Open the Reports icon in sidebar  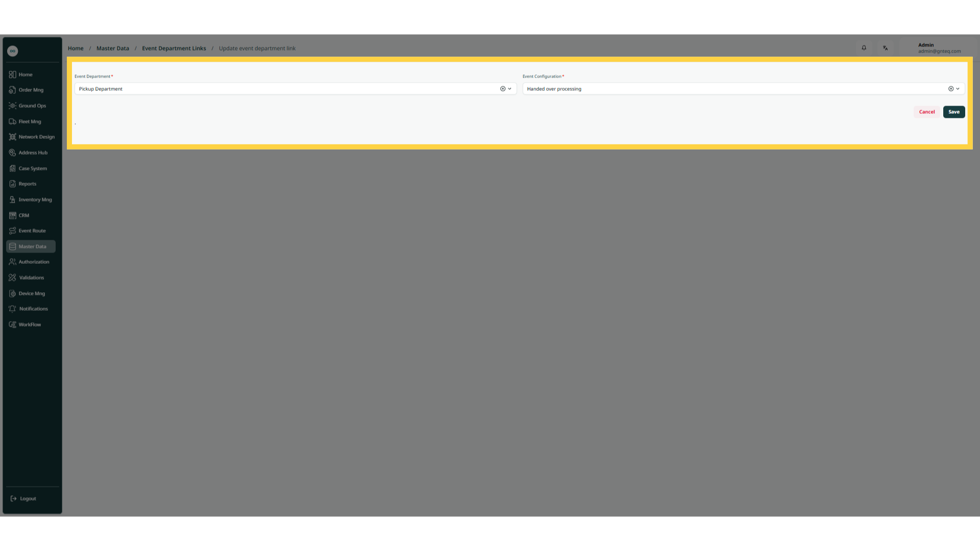click(x=12, y=184)
